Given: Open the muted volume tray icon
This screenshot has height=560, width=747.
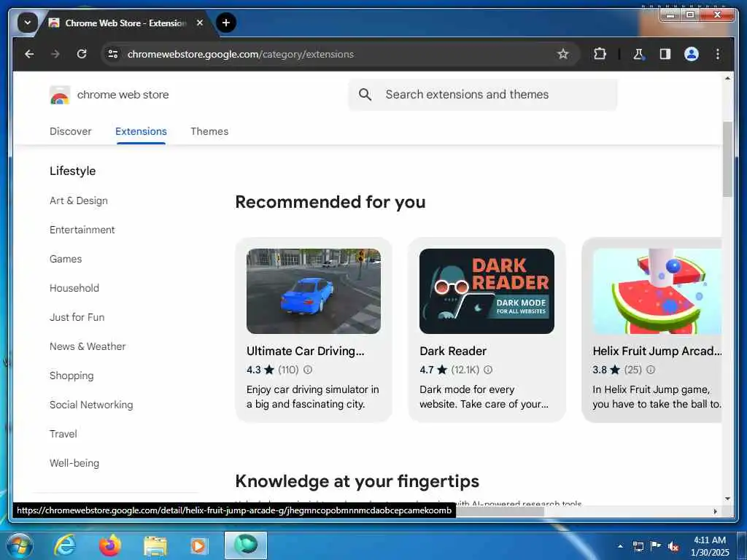Looking at the screenshot, I should (x=673, y=546).
